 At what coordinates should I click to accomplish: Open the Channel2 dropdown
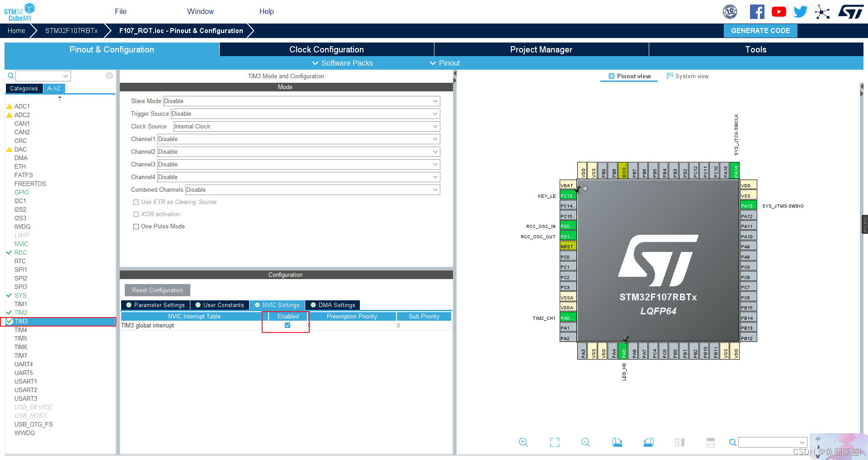pyautogui.click(x=298, y=152)
